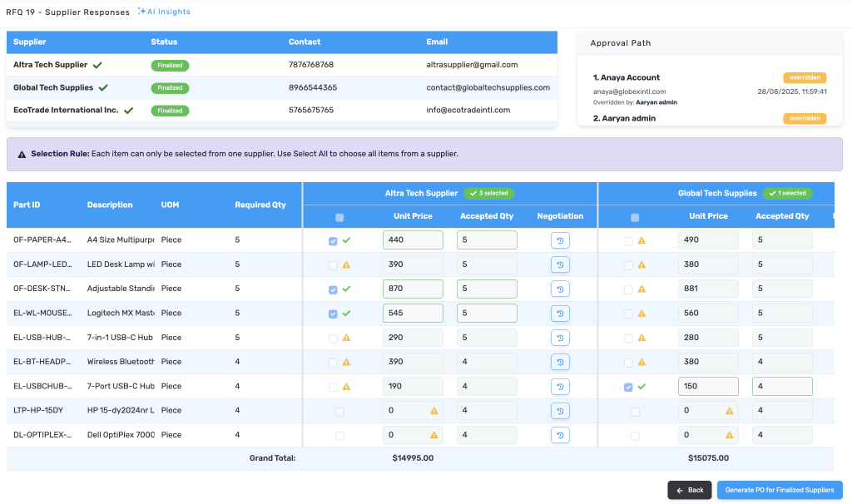Click Altra unit price field showing 440
This screenshot has width=852, height=504.
[413, 240]
